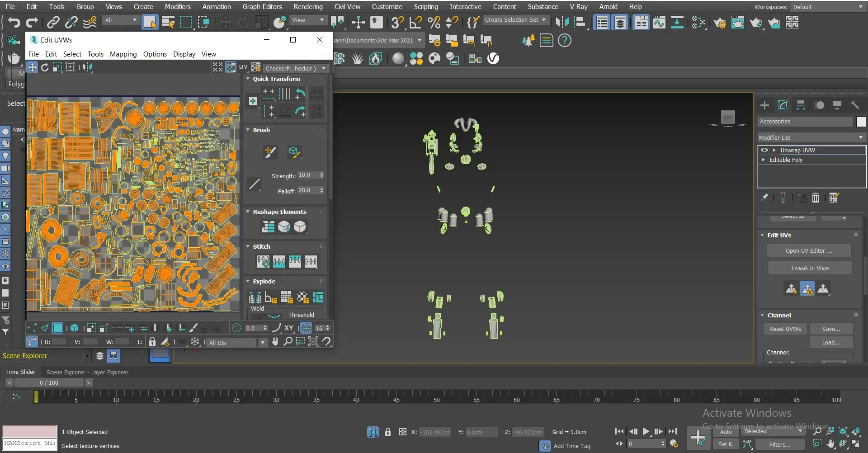This screenshot has height=453, width=868.
Task: Open the All selection filter dropdown
Action: click(121, 20)
